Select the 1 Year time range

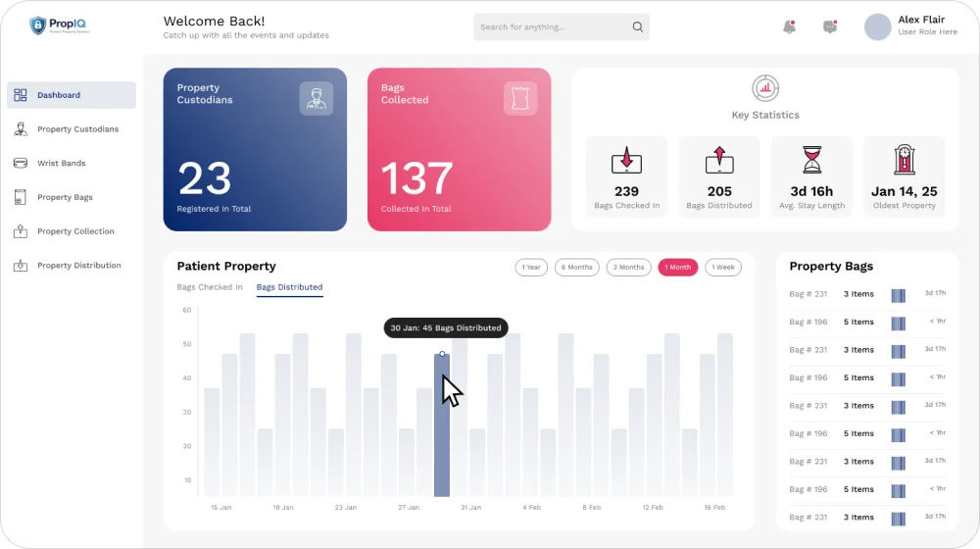[x=531, y=267]
